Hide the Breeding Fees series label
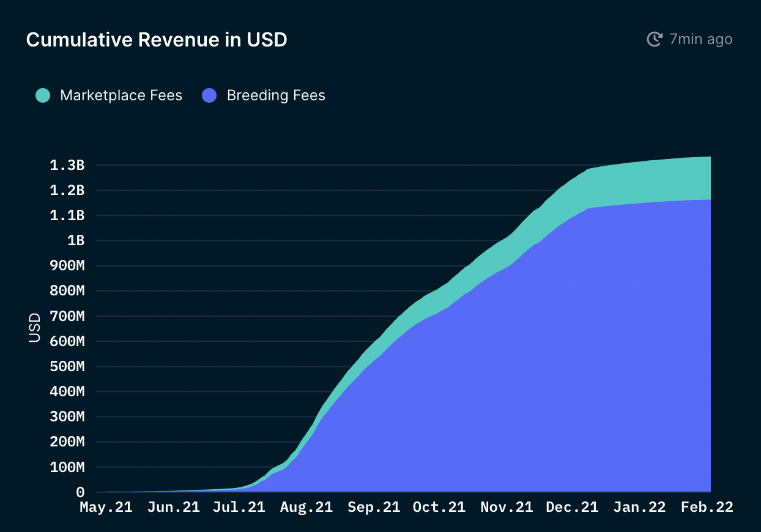The width and height of the screenshot is (761, 532). (x=276, y=95)
